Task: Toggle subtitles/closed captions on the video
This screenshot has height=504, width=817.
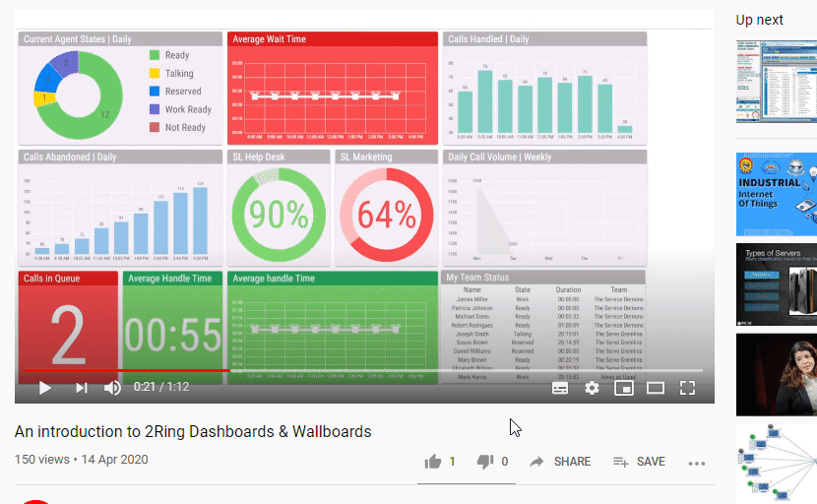Action: 560,388
